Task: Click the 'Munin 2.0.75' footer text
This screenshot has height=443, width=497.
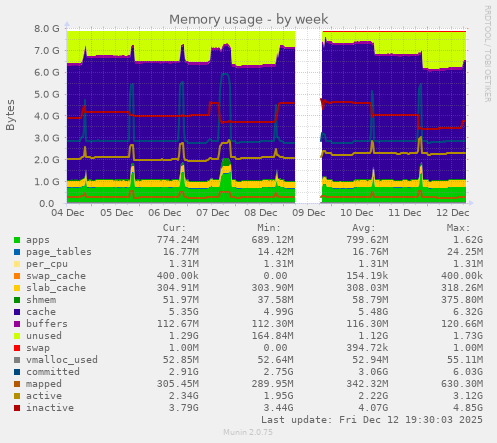Action: [x=248, y=433]
